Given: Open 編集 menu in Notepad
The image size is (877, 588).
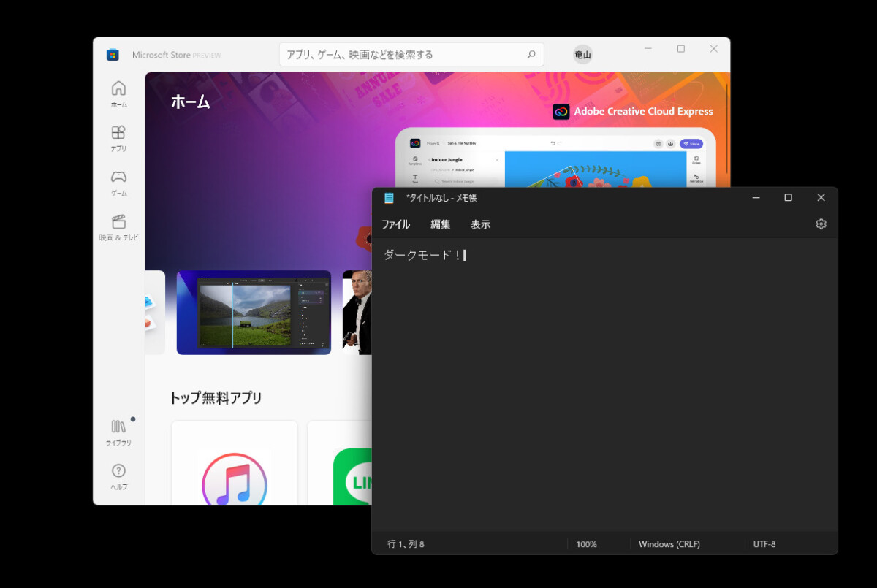Looking at the screenshot, I should point(440,224).
